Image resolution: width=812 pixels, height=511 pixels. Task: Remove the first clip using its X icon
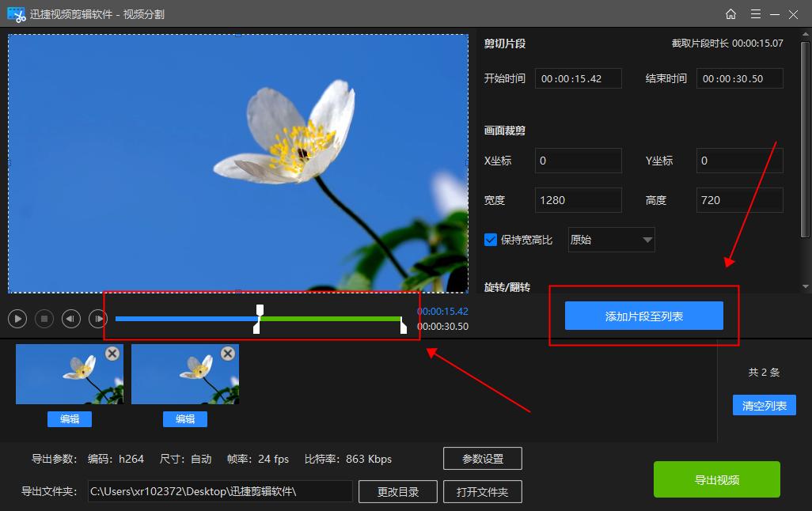point(112,354)
